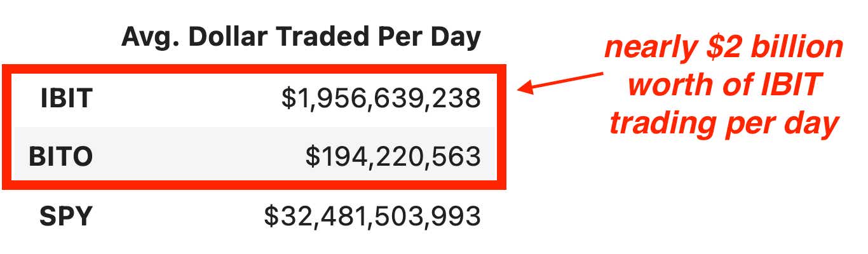
Task: Click the red arrow pointing at the table
Action: point(559,83)
